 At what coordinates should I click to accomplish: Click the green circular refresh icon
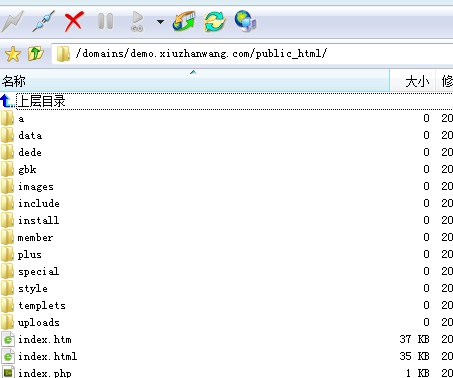(215, 22)
